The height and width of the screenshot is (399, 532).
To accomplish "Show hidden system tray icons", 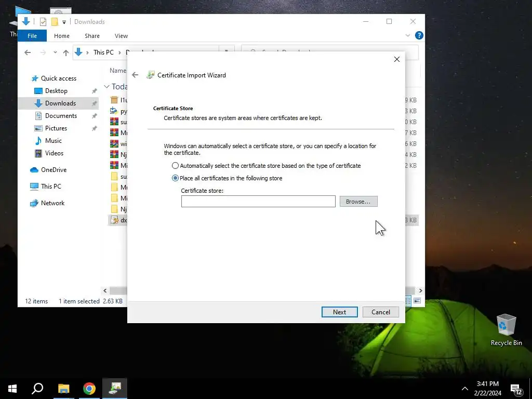I will tap(465, 389).
